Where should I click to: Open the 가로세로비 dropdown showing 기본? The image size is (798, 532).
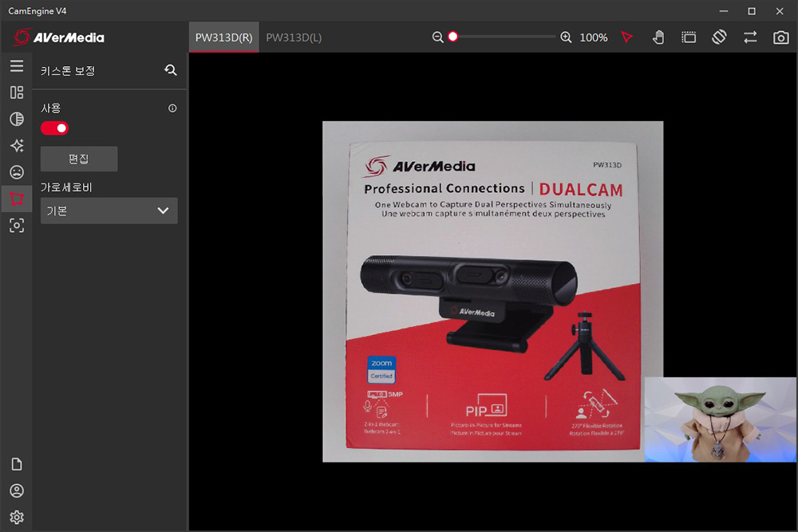coord(109,211)
